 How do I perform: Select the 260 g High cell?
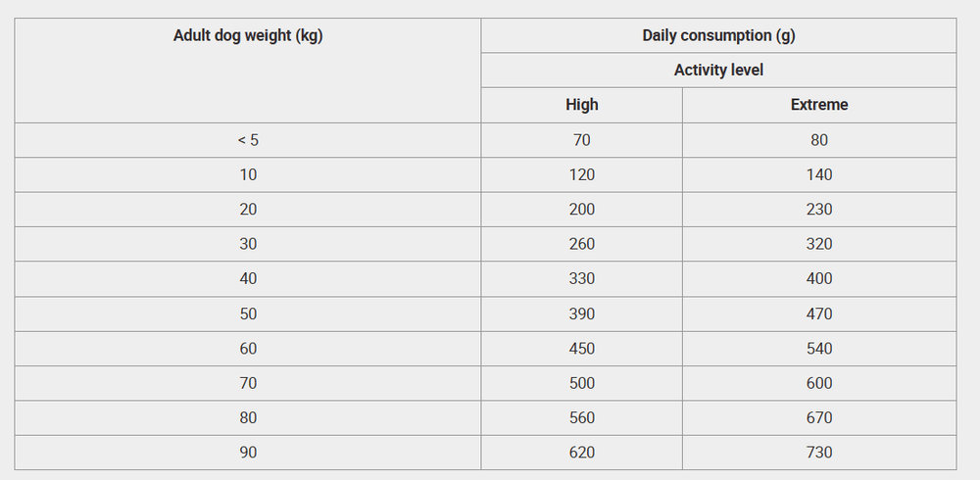[581, 244]
